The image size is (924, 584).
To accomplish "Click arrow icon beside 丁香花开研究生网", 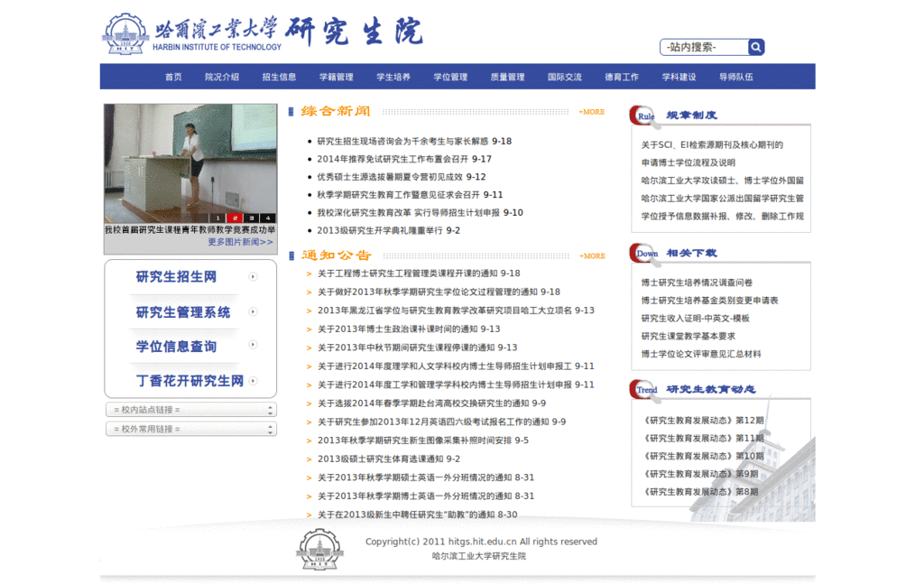I will pyautogui.click(x=253, y=381).
